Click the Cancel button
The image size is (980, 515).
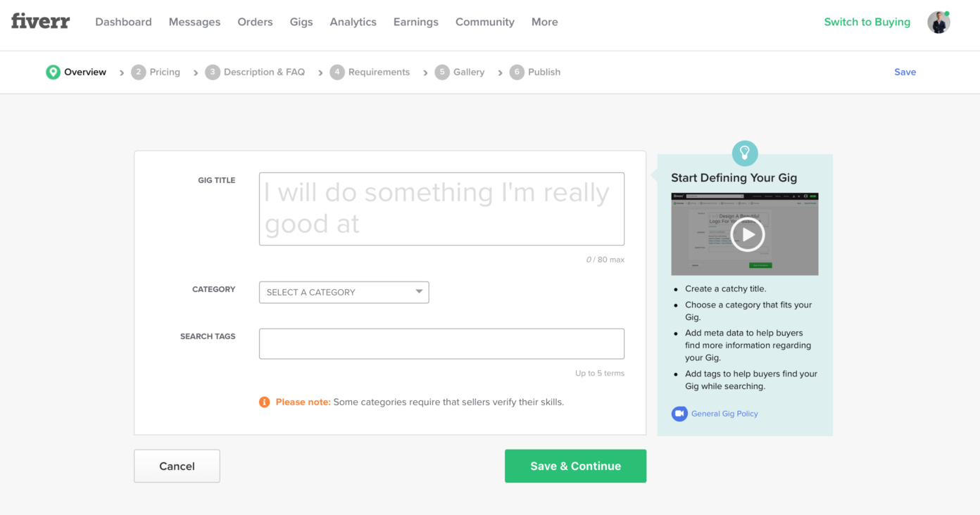pos(177,466)
